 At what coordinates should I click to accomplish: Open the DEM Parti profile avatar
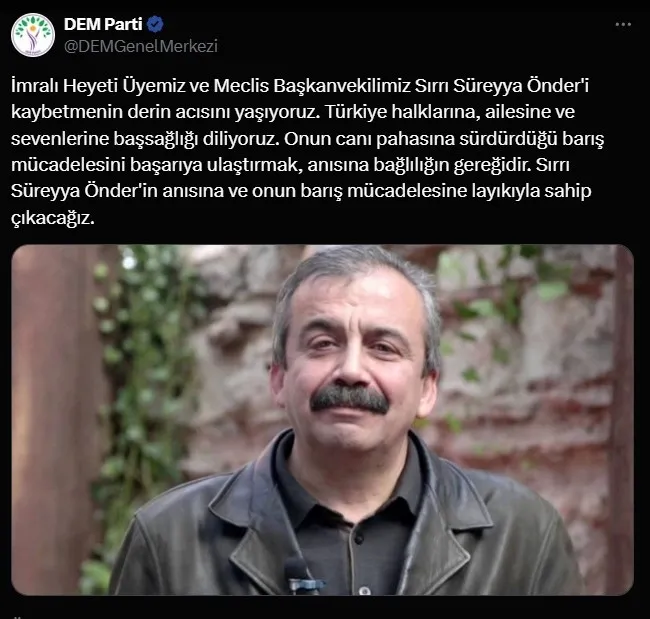(33, 35)
